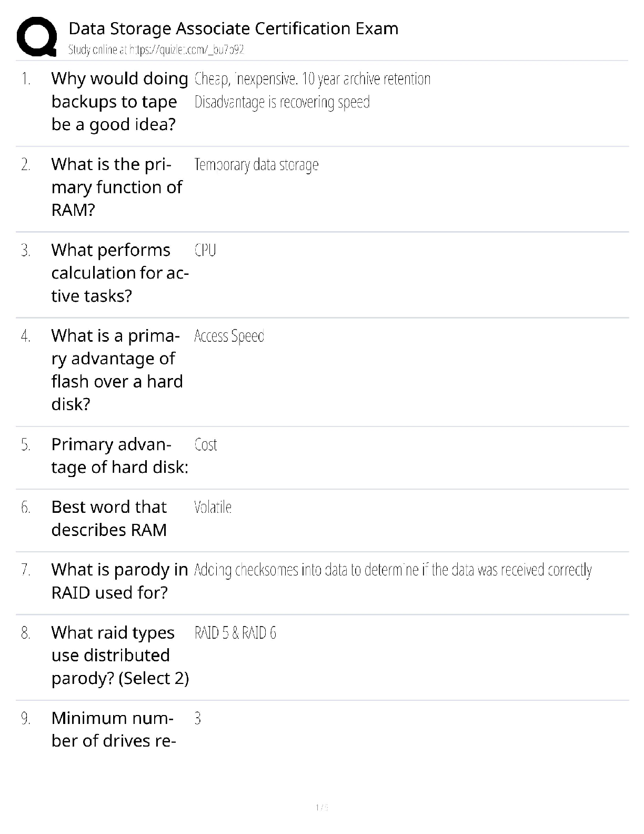
Task: Click the '10 year archive retention' answer line
Action: pyautogui.click(x=313, y=79)
